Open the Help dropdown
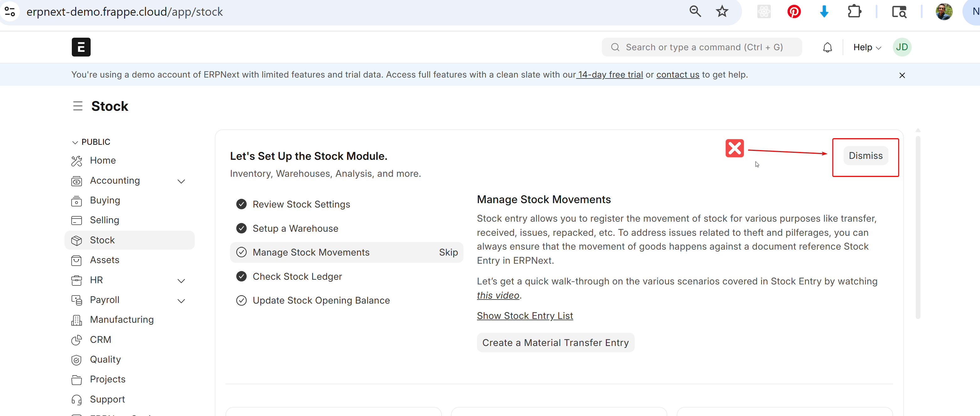 click(867, 48)
